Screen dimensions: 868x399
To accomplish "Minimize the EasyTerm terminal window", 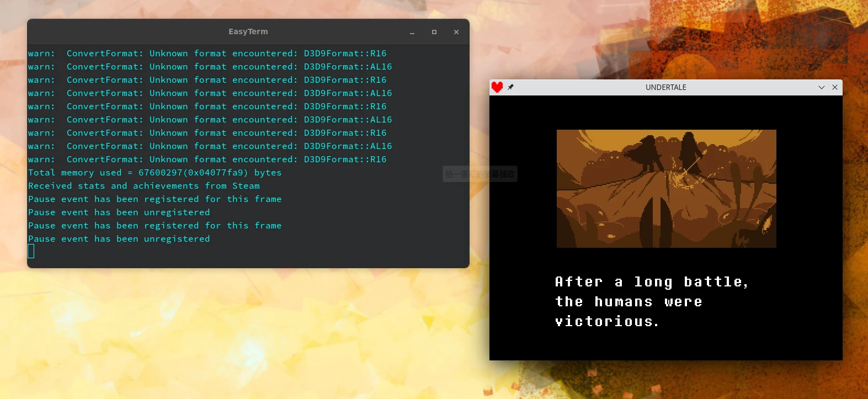I will (412, 33).
